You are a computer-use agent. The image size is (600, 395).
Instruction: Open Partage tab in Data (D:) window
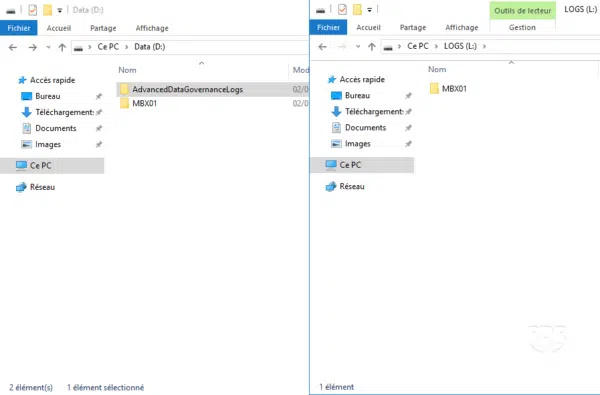pyautogui.click(x=103, y=28)
